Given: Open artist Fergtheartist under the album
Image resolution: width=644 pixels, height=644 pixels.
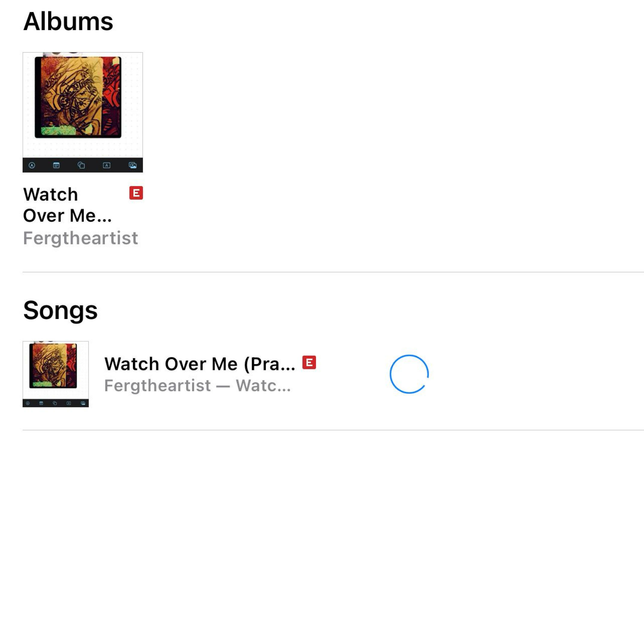Looking at the screenshot, I should [x=80, y=238].
